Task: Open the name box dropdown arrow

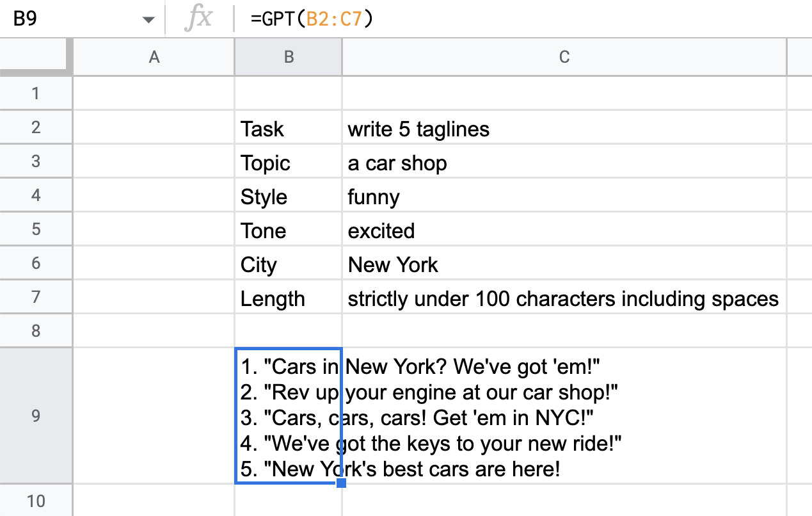Action: (x=148, y=18)
